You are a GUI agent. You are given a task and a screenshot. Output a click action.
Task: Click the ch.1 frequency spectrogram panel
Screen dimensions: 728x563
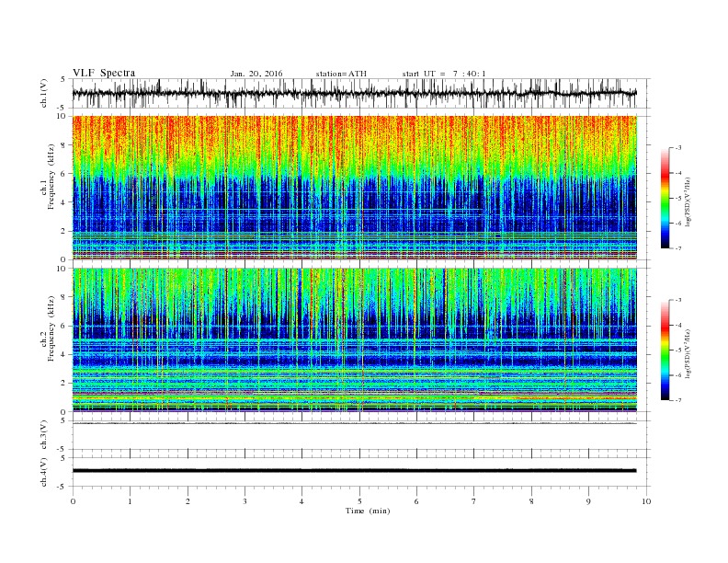click(x=355, y=188)
